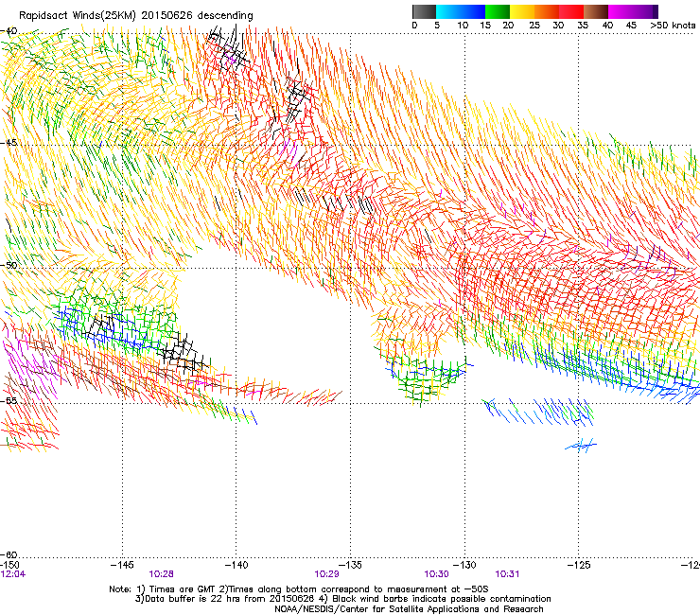Click the '>50 knots' legend label
The image size is (700, 615).
click(673, 26)
